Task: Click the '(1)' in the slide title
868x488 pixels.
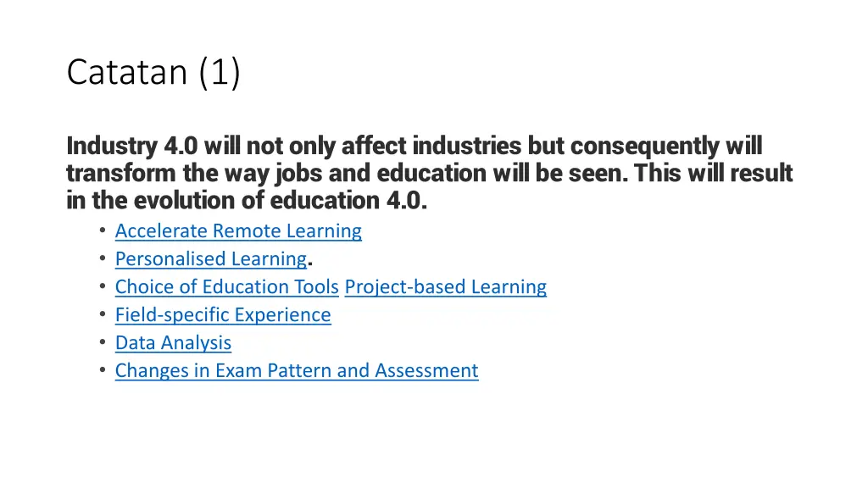Action: tap(220, 73)
